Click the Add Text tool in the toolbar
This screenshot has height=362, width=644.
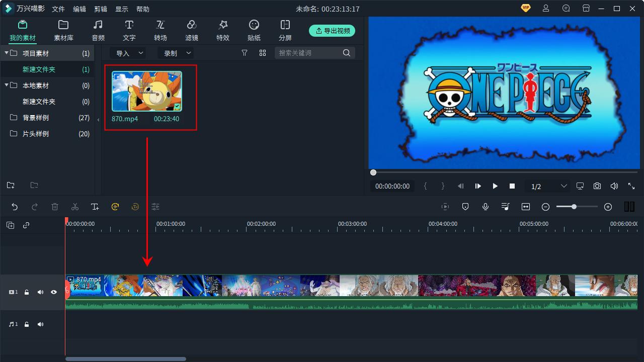tap(95, 206)
